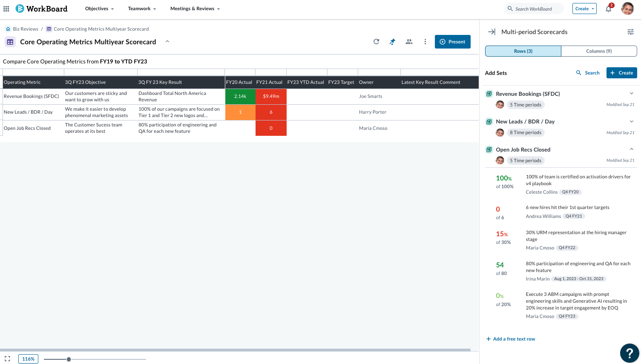Toggle fullscreen view icon
This screenshot has height=364, width=641.
pos(7,359)
